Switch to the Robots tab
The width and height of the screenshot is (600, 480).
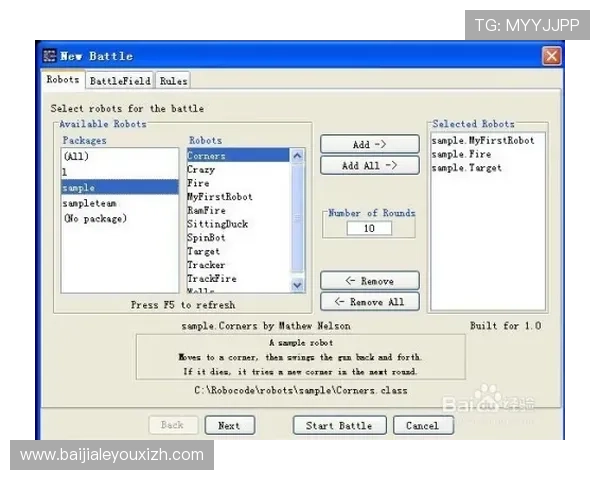pyautogui.click(x=63, y=80)
